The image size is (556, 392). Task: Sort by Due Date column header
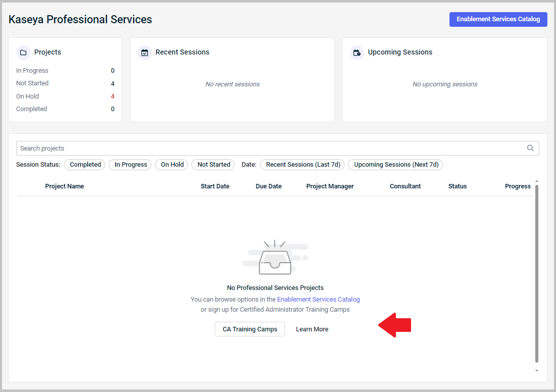click(268, 186)
